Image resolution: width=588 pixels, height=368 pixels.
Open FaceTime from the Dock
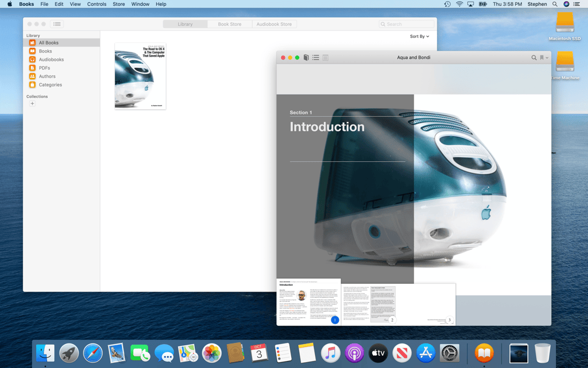tap(140, 353)
